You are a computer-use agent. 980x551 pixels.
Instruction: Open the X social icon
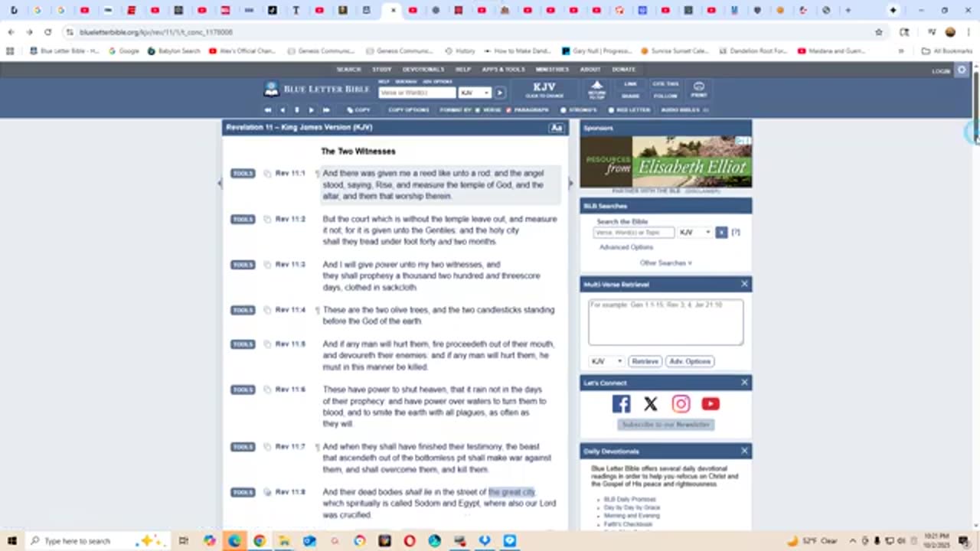click(x=651, y=404)
